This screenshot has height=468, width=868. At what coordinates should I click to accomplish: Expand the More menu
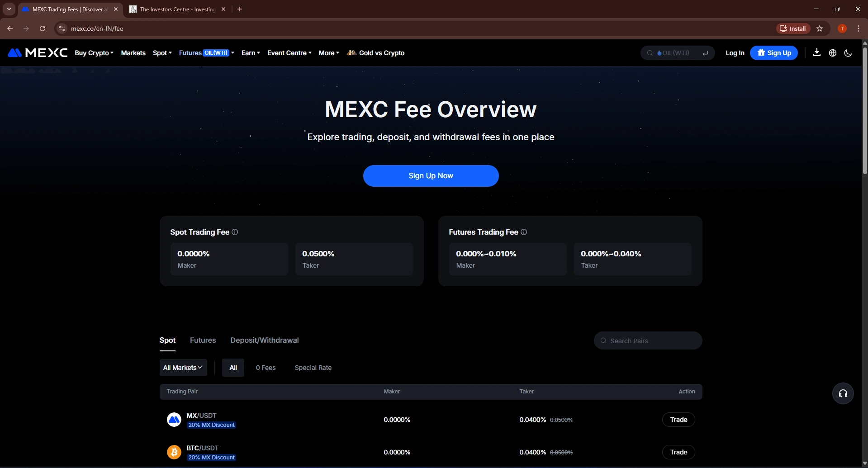pos(329,53)
